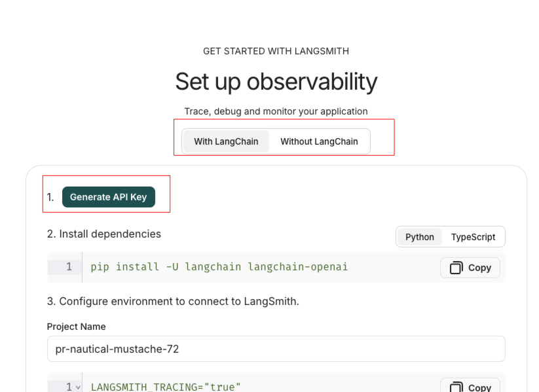The image size is (539, 392).
Task: Click line number 1 in pip install gutter
Action: point(69,267)
